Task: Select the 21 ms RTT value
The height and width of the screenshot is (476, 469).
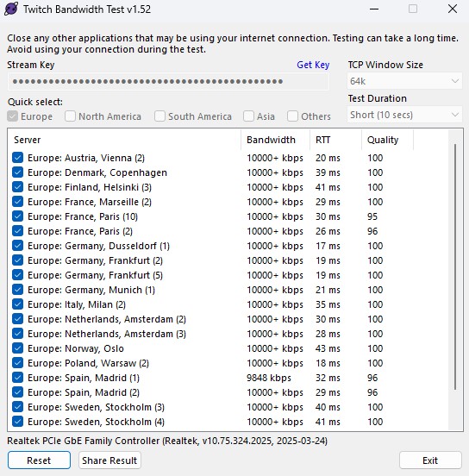Action: pyautogui.click(x=328, y=290)
